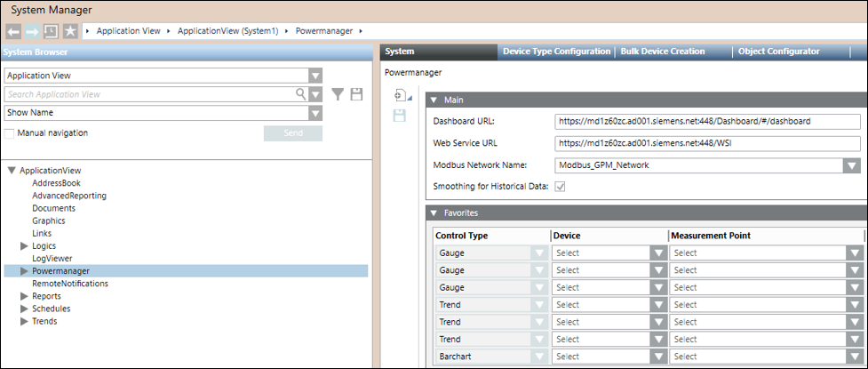The image size is (868, 369).
Task: Open the navigation history clock icon
Action: tap(51, 31)
